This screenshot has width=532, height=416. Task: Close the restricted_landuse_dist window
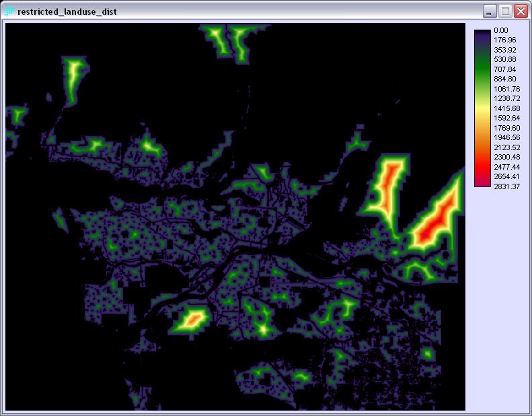pyautogui.click(x=520, y=11)
